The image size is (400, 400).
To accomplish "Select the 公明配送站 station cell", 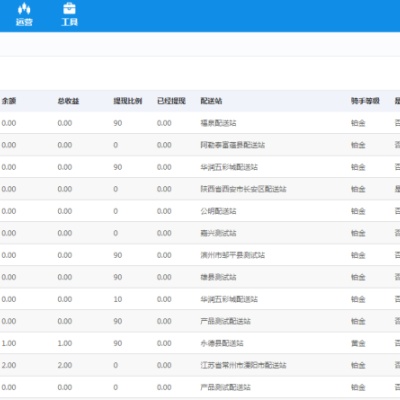I will click(x=218, y=211).
